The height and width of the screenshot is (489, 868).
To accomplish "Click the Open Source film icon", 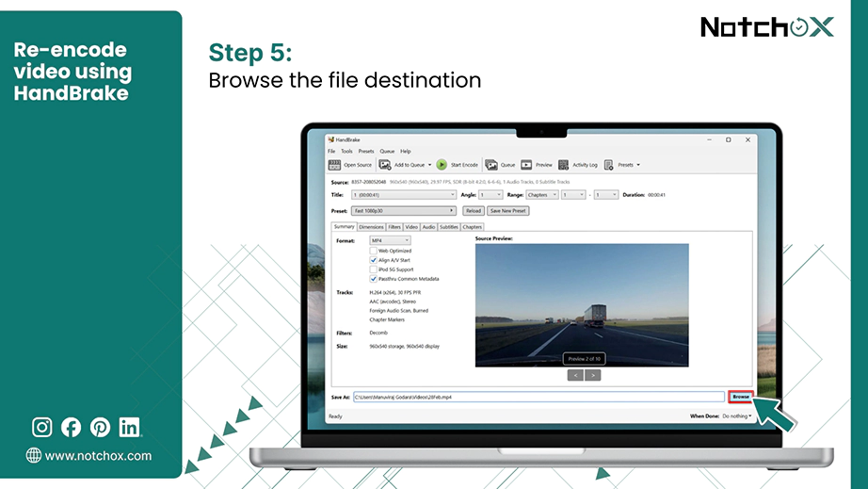I will [334, 165].
